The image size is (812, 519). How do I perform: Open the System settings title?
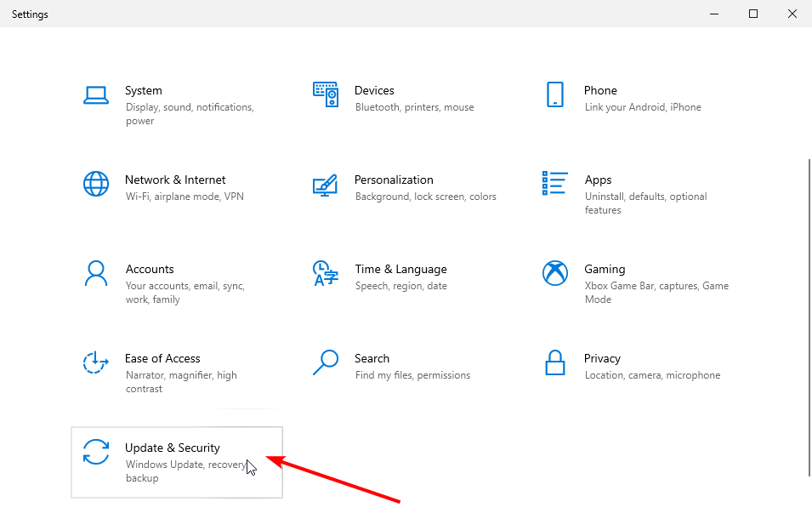144,91
